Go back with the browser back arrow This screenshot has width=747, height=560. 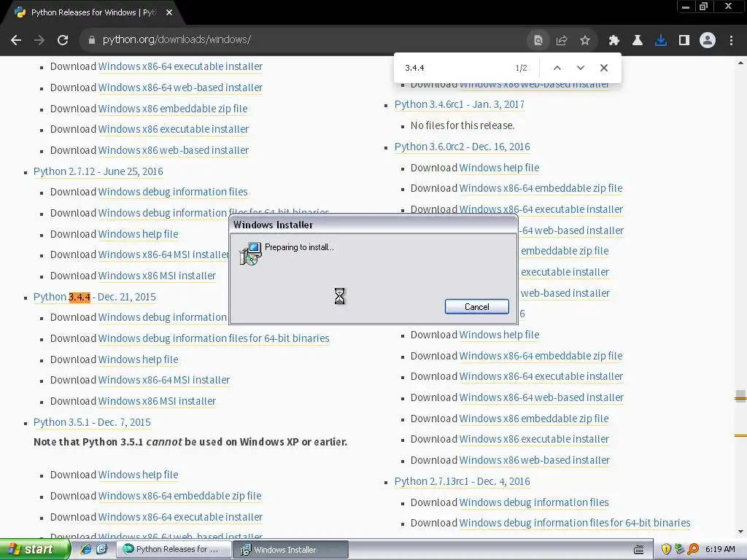[x=16, y=40]
